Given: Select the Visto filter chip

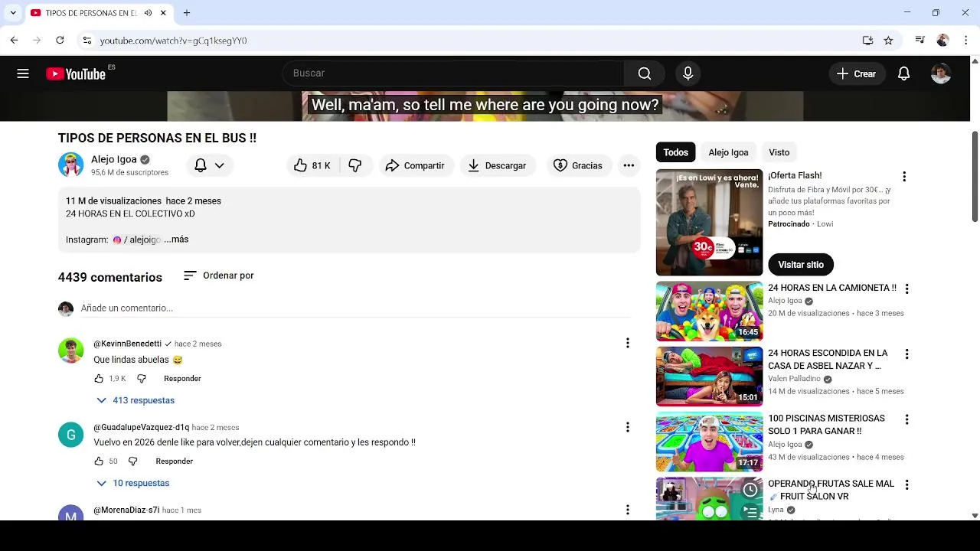Looking at the screenshot, I should (x=779, y=152).
